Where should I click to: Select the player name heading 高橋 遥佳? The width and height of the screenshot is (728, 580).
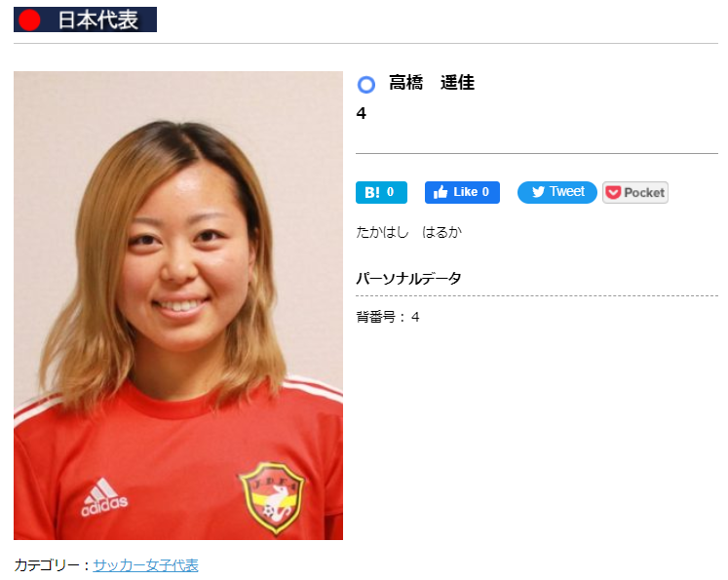click(432, 83)
